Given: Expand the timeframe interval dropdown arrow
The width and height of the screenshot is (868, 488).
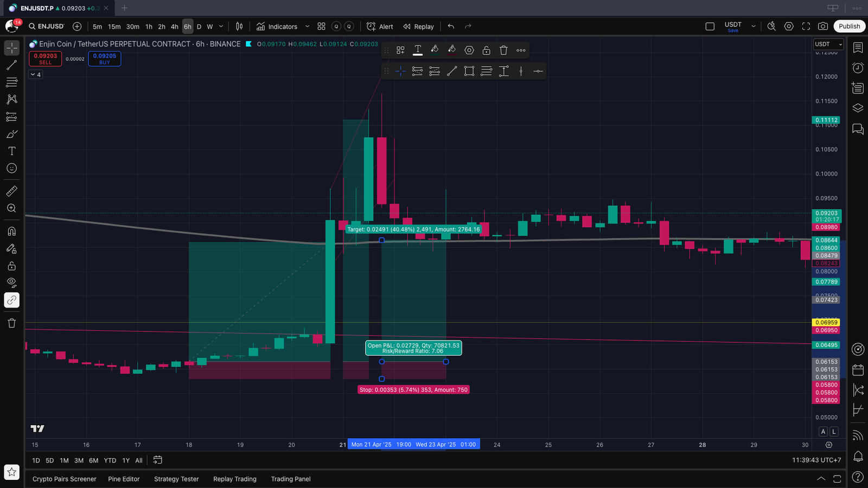Looking at the screenshot, I should coord(221,26).
